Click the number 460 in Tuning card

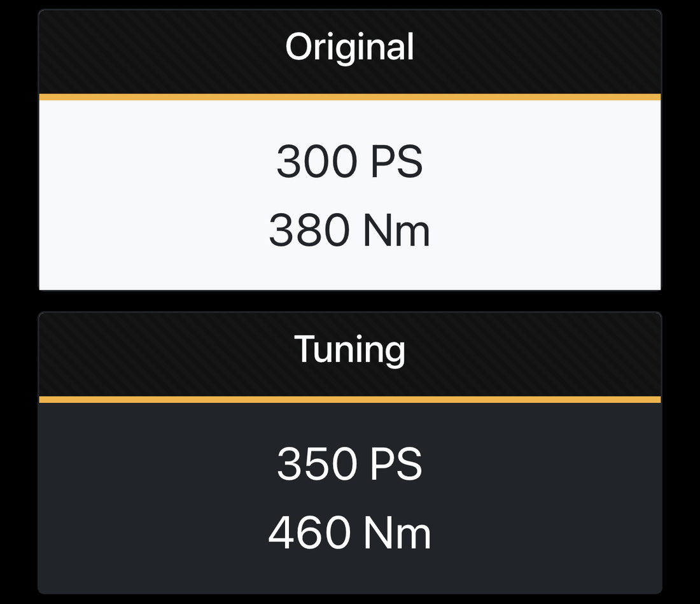309,533
